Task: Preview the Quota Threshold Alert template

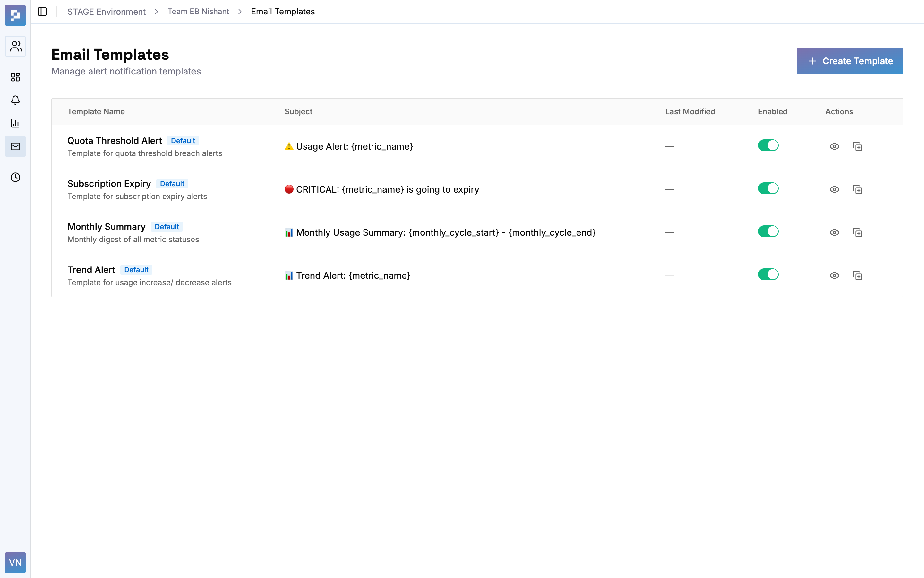Action: pyautogui.click(x=834, y=146)
